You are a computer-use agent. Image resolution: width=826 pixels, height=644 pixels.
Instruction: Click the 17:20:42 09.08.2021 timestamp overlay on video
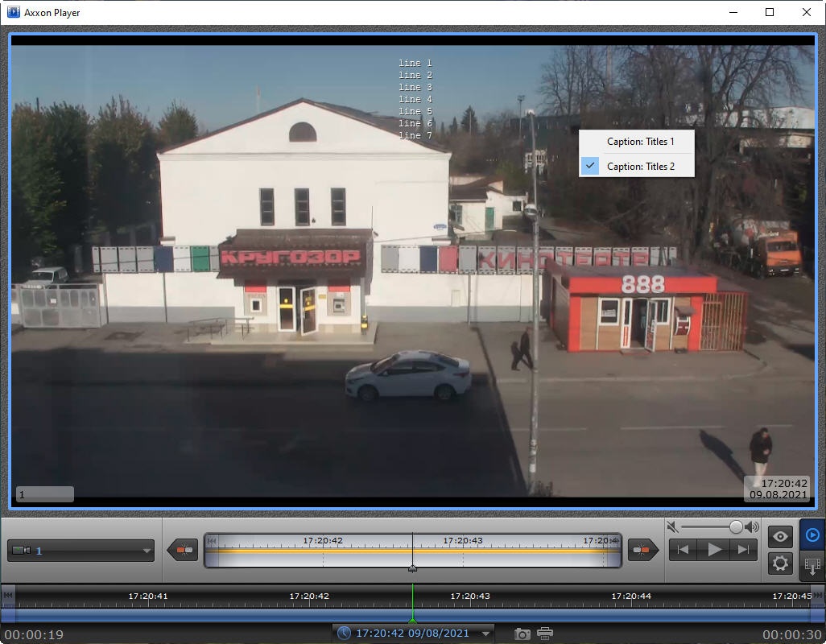779,489
